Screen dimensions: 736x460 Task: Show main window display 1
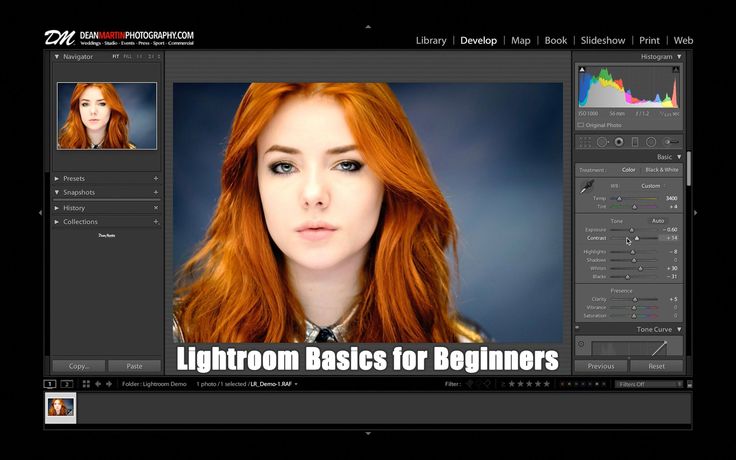point(50,384)
